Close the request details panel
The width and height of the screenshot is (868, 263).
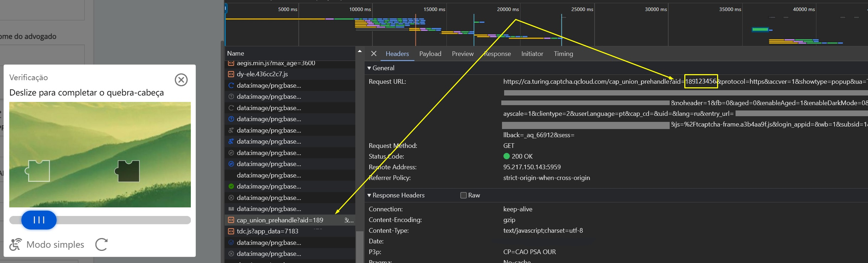point(373,54)
